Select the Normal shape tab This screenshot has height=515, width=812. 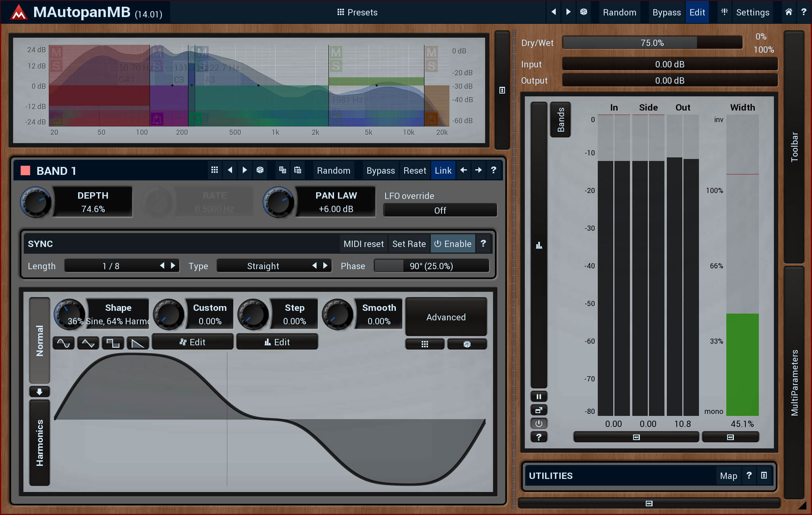pos(39,340)
